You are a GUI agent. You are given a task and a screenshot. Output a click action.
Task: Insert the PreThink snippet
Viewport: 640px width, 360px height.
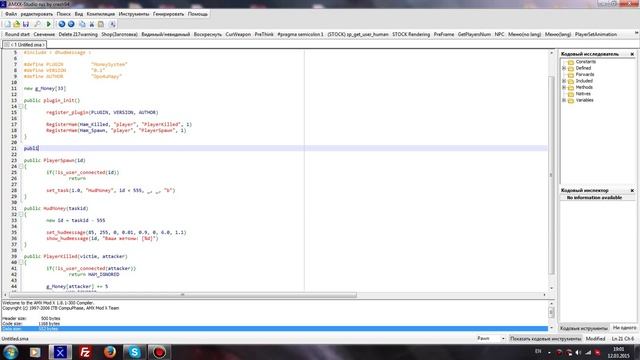click(x=264, y=34)
